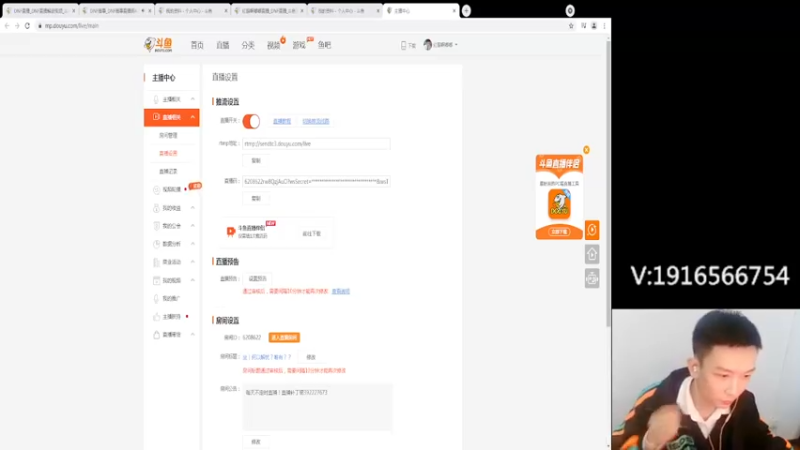
Task: Open the user account dropdown arrow
Action: (456, 45)
